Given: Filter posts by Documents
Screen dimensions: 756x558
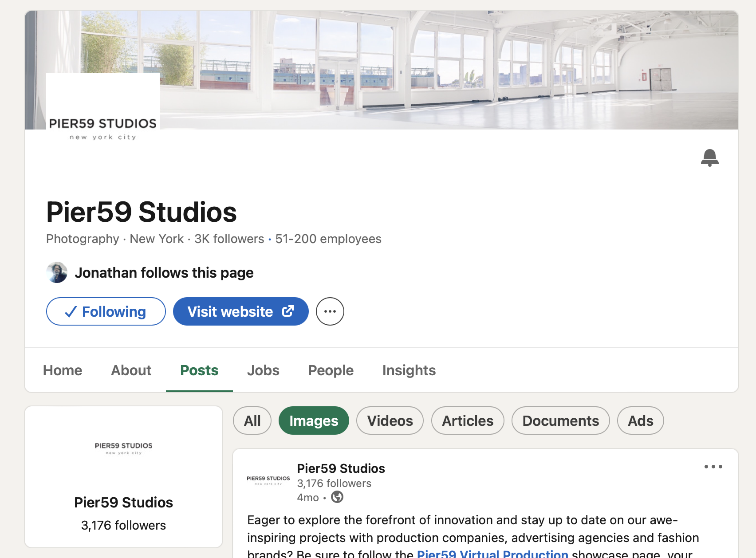Looking at the screenshot, I should tap(560, 420).
